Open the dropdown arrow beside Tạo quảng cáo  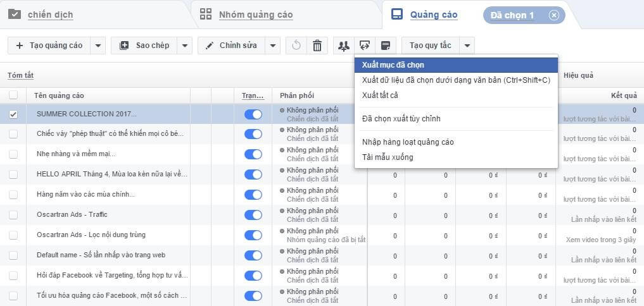point(98,46)
